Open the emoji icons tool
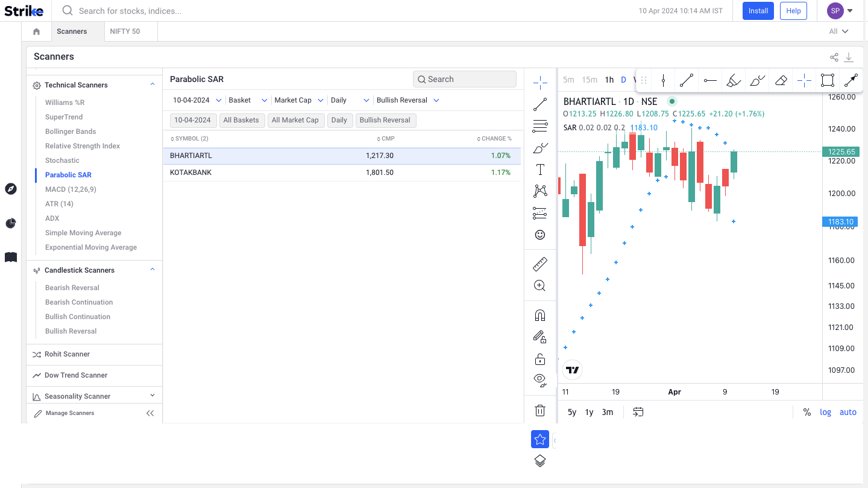The width and height of the screenshot is (868, 488). (540, 235)
